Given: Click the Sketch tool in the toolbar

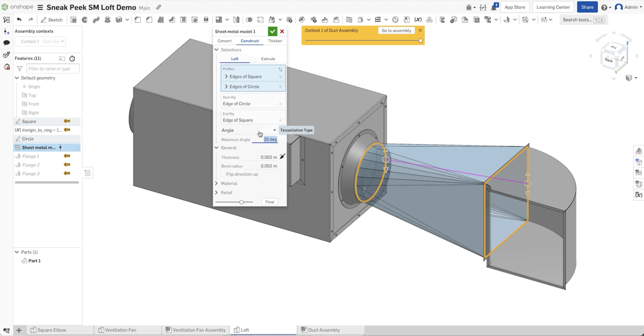Looking at the screenshot, I should coord(52,20).
